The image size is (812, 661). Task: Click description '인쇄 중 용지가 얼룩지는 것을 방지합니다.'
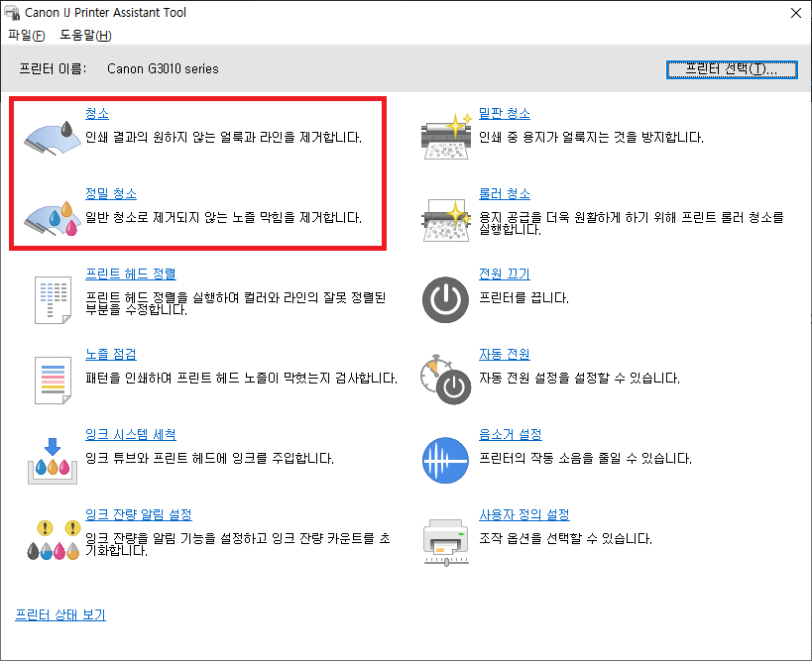[591, 137]
